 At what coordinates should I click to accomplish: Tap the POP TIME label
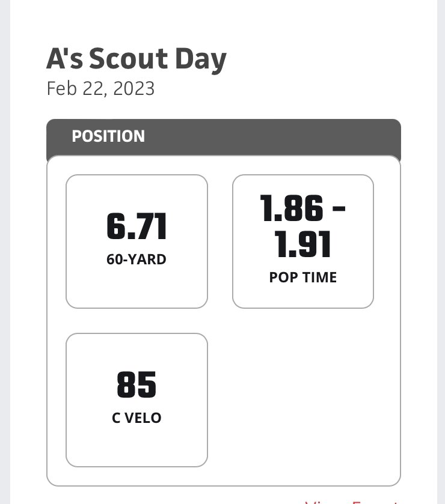coord(302,278)
